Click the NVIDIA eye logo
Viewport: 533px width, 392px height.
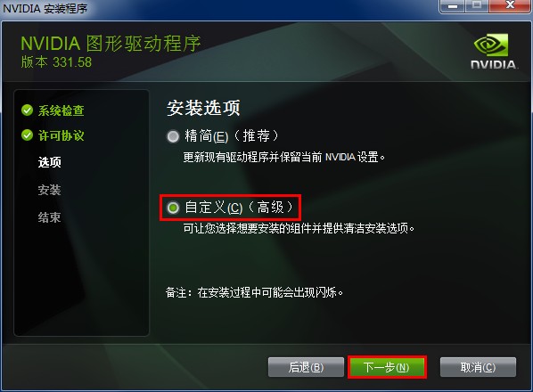tap(491, 45)
